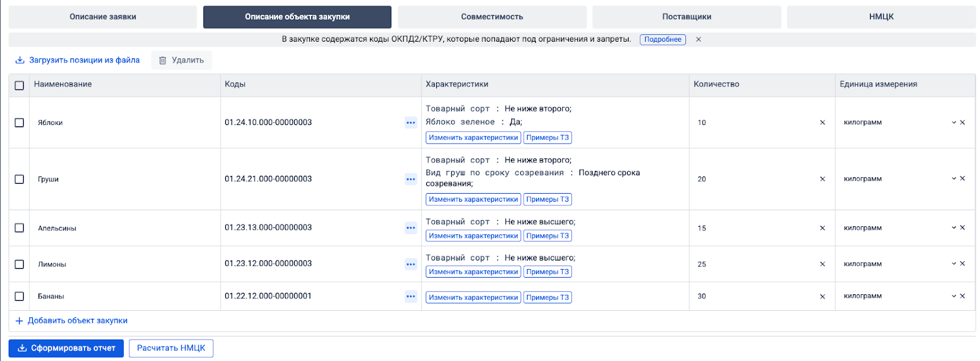Clear quantity 20 in Груши row

pyautogui.click(x=822, y=179)
